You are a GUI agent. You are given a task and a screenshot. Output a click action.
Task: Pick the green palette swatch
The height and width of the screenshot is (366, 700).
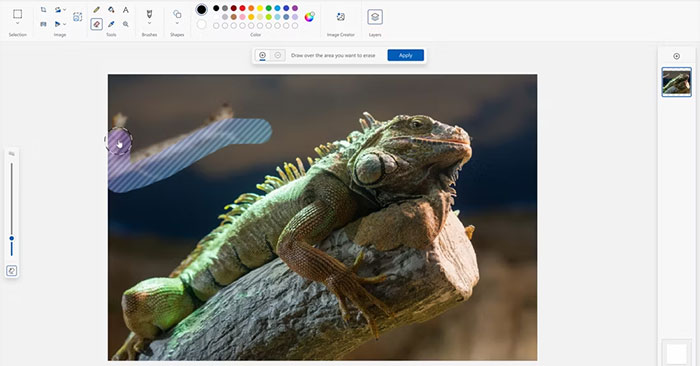(x=269, y=8)
